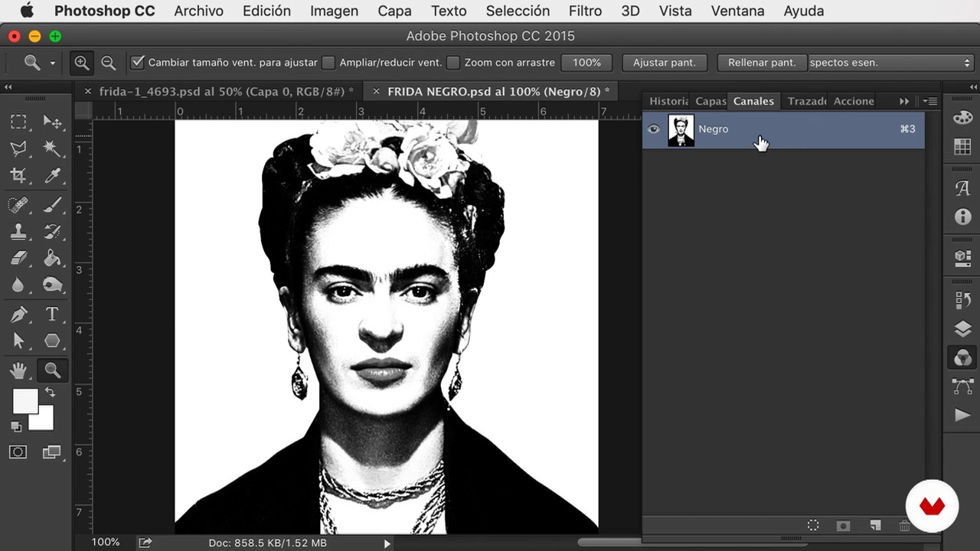The width and height of the screenshot is (980, 551).
Task: Select the History Brush tool
Action: coord(52,232)
